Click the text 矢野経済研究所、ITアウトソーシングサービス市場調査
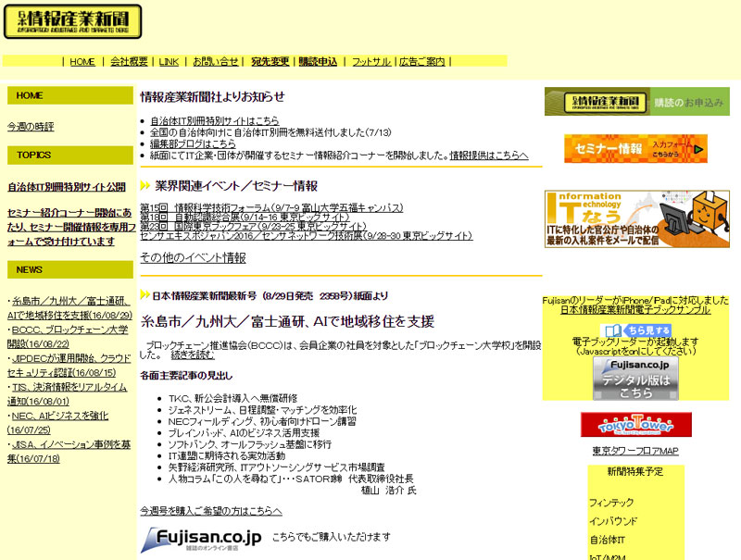This screenshot has height=560, width=741. coord(276,467)
